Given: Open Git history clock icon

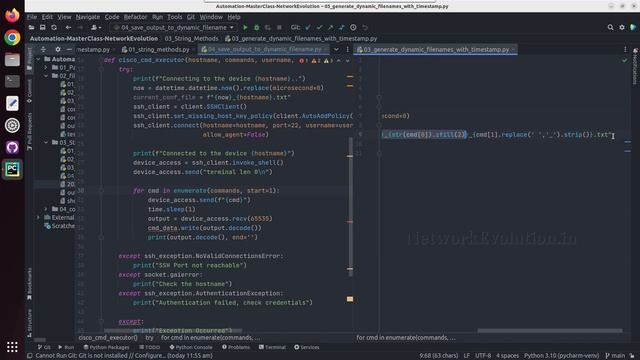Looking at the screenshot, I should click(x=353, y=27).
